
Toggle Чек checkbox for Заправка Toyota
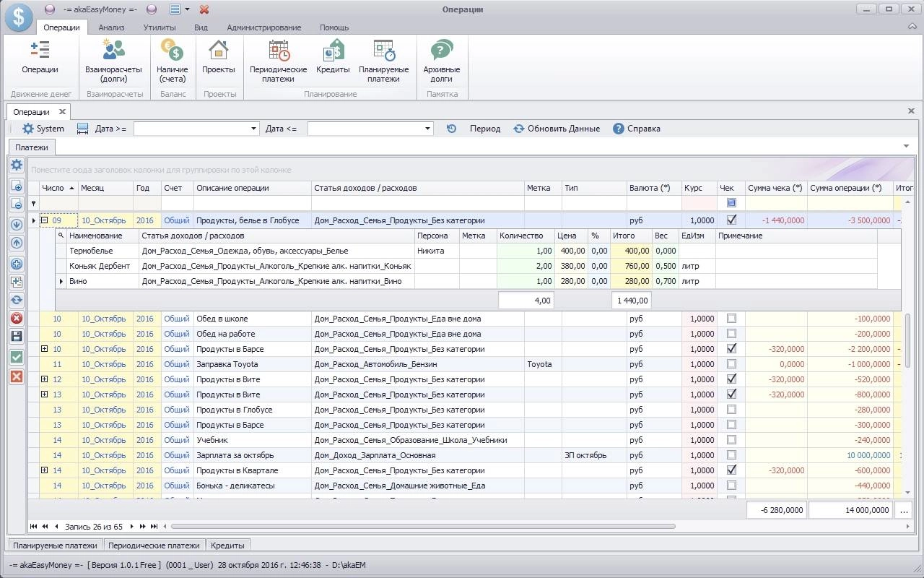click(731, 364)
